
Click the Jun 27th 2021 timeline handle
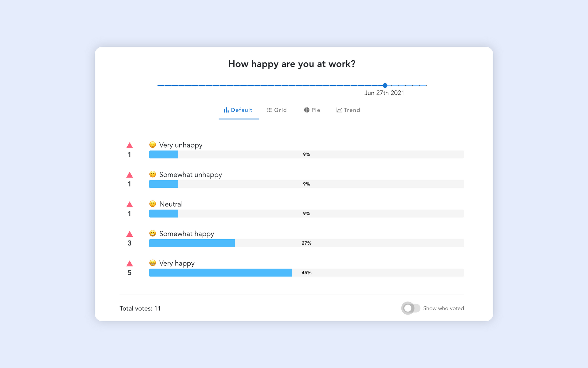(x=385, y=85)
